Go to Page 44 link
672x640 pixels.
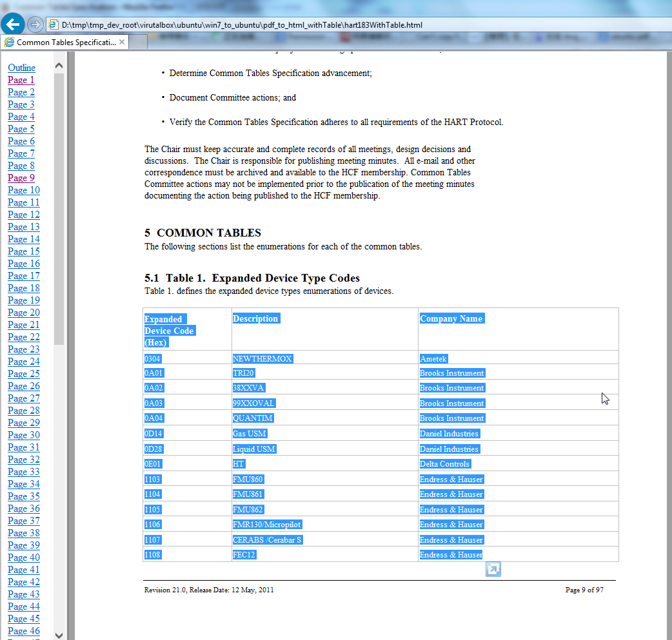[x=24, y=606]
